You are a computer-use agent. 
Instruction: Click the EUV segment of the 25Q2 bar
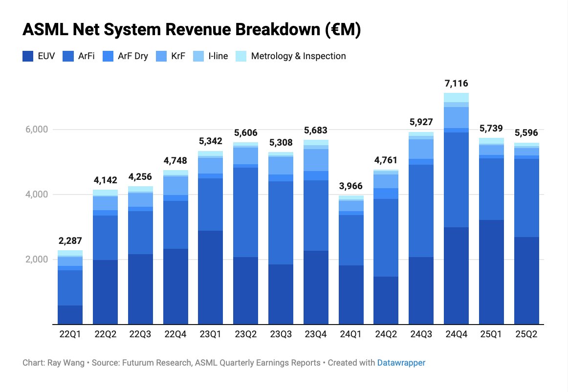[x=526, y=281]
